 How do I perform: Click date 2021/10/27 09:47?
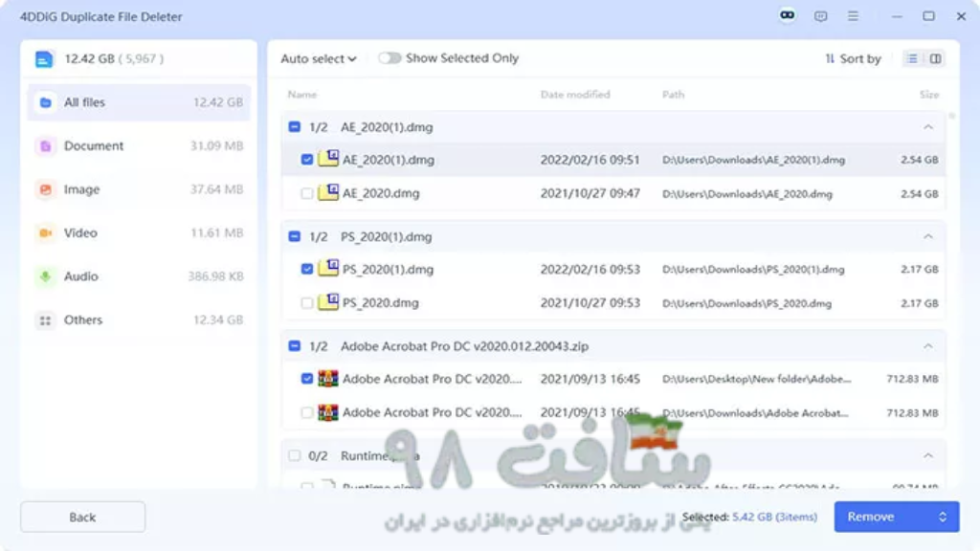590,193
